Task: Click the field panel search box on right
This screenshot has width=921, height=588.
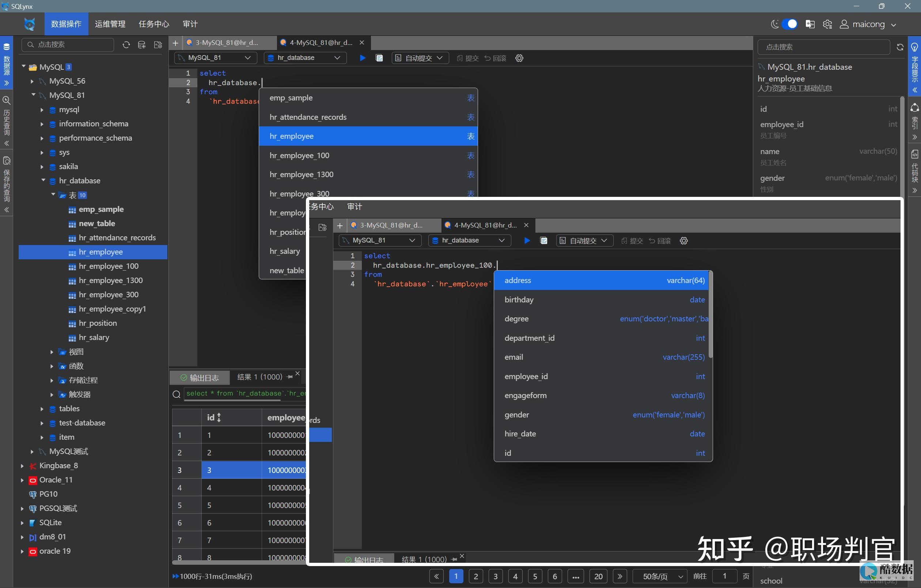Action: click(x=823, y=47)
